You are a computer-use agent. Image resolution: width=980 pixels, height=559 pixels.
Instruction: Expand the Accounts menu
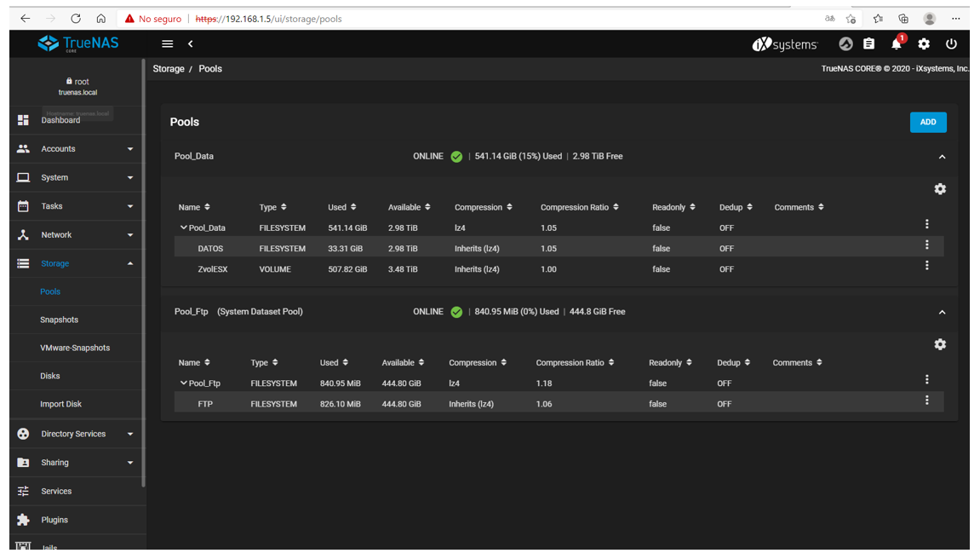(x=77, y=149)
